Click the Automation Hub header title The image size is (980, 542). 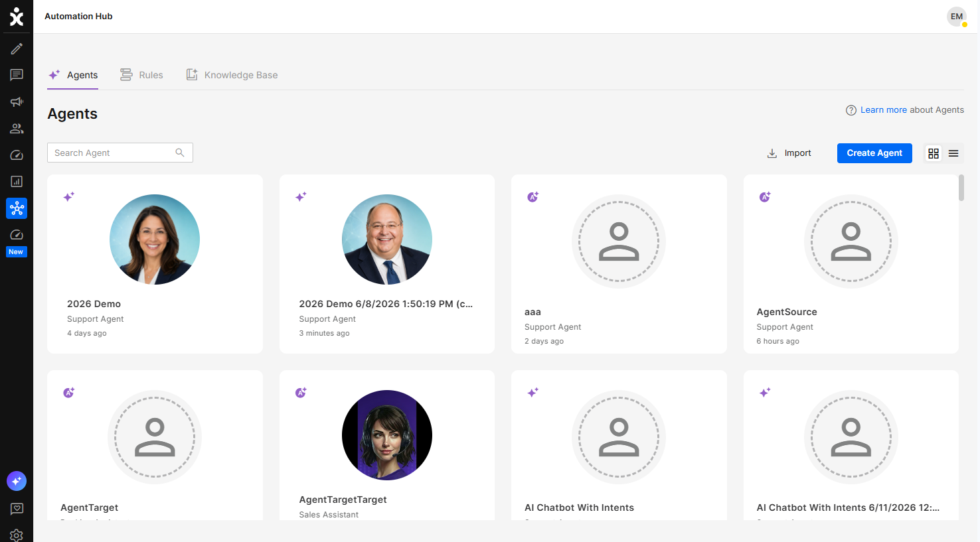78,17
